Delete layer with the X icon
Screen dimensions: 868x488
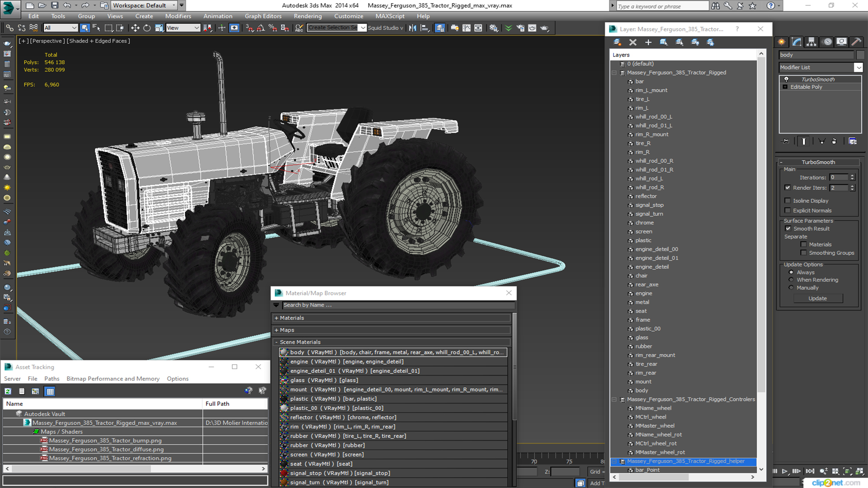633,42
